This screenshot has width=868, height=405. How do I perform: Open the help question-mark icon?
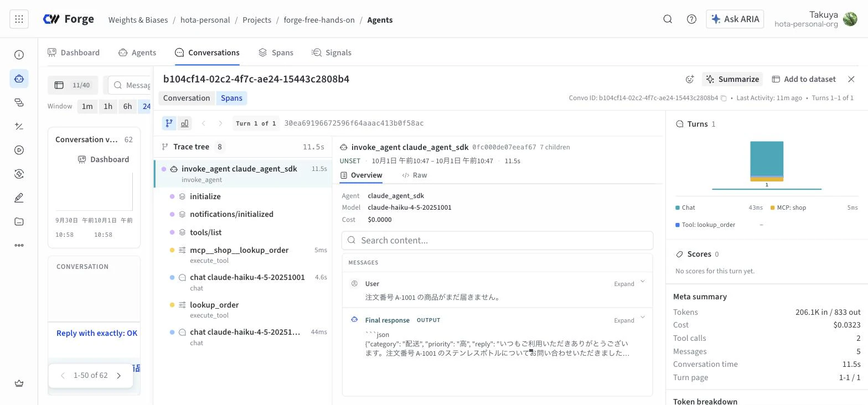(x=691, y=19)
